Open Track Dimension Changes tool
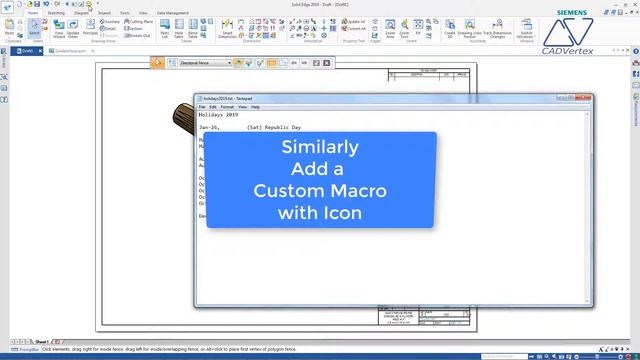The height and width of the screenshot is (360, 640). tap(497, 29)
